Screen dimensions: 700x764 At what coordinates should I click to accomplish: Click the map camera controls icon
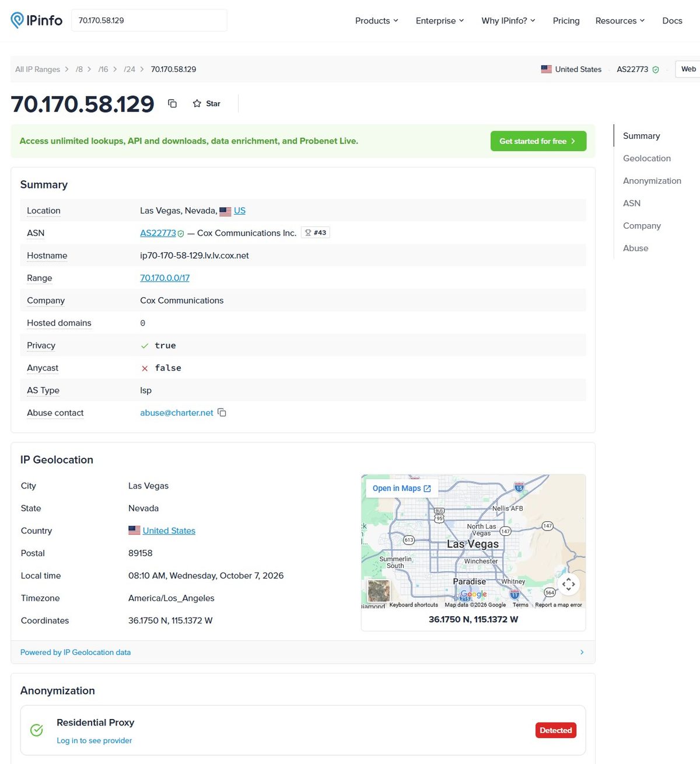pyautogui.click(x=569, y=584)
